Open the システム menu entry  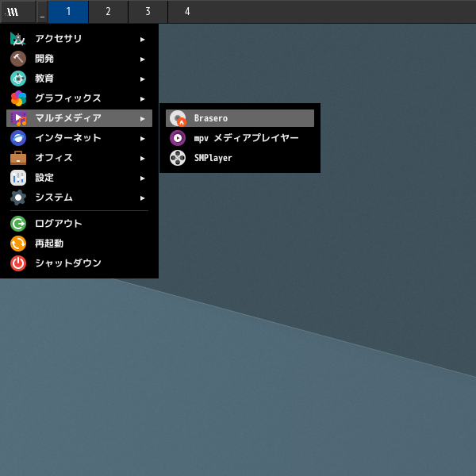click(79, 198)
